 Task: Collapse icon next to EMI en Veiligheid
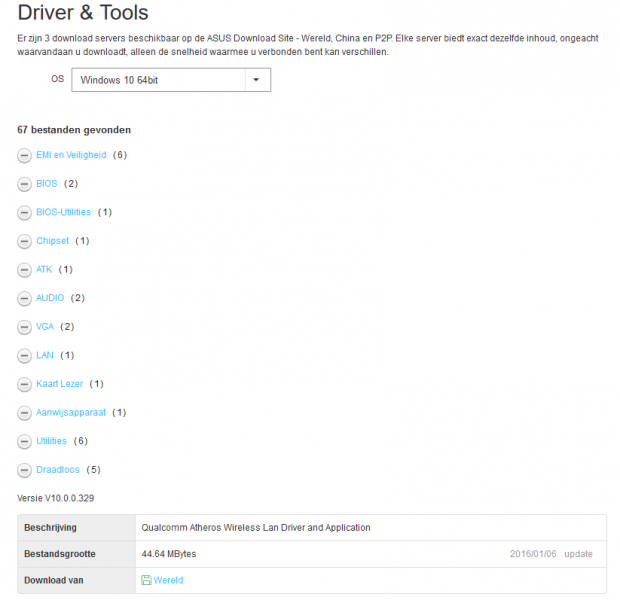[24, 155]
